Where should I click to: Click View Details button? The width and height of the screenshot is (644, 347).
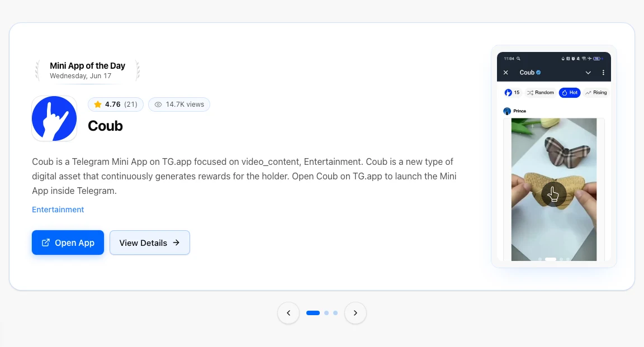click(149, 243)
